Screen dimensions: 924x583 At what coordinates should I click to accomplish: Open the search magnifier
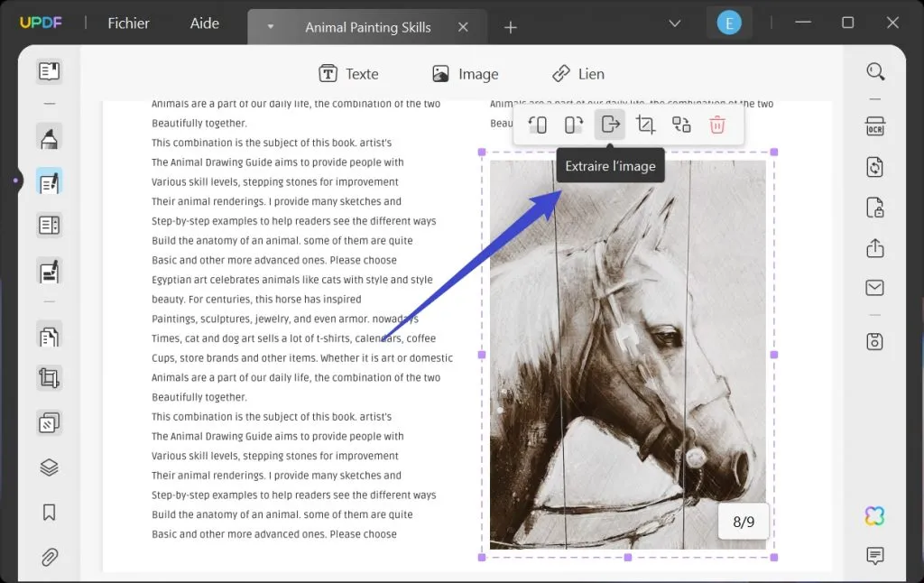pos(875,72)
